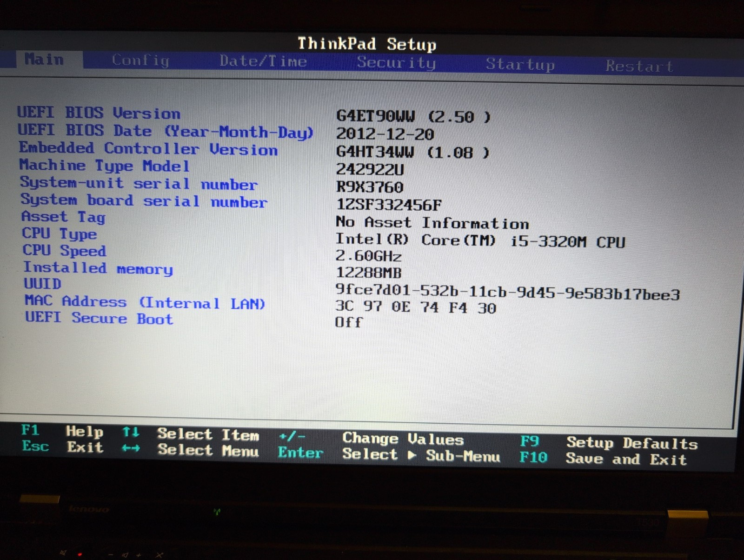Click the System board serial number label
This screenshot has width=744, height=560.
[x=144, y=201]
